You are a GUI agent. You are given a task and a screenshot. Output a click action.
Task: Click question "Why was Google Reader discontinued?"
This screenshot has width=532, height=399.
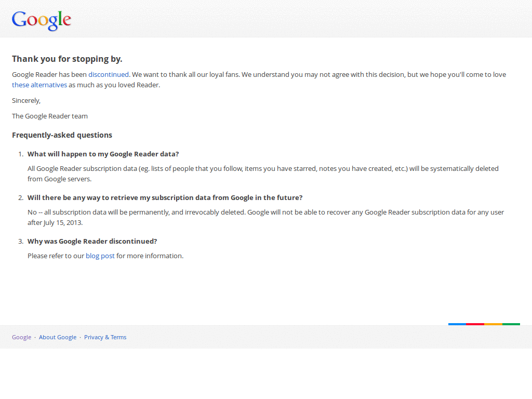pos(92,241)
